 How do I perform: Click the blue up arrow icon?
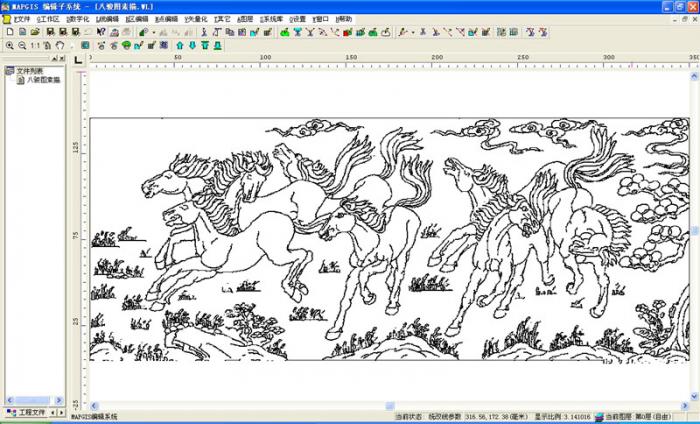click(179, 45)
